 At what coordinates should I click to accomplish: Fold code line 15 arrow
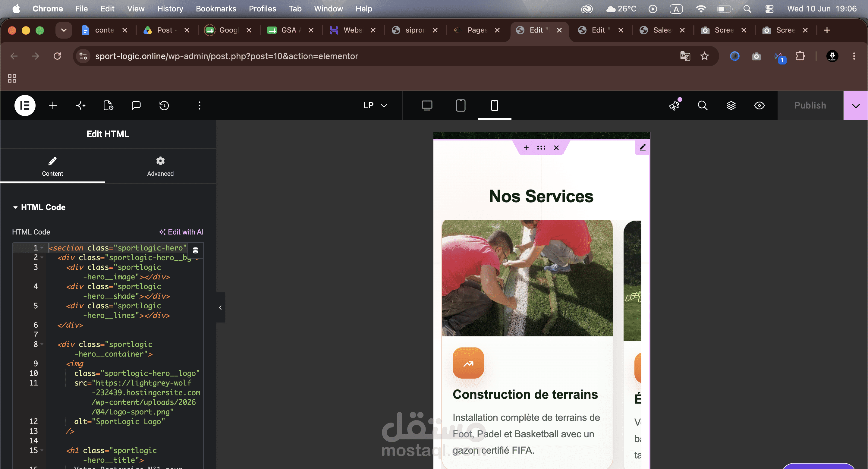click(x=42, y=450)
